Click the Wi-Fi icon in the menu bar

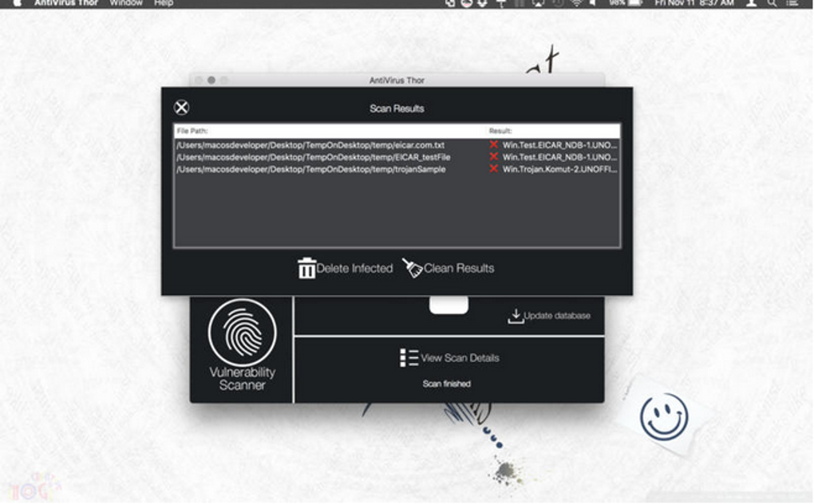click(576, 3)
